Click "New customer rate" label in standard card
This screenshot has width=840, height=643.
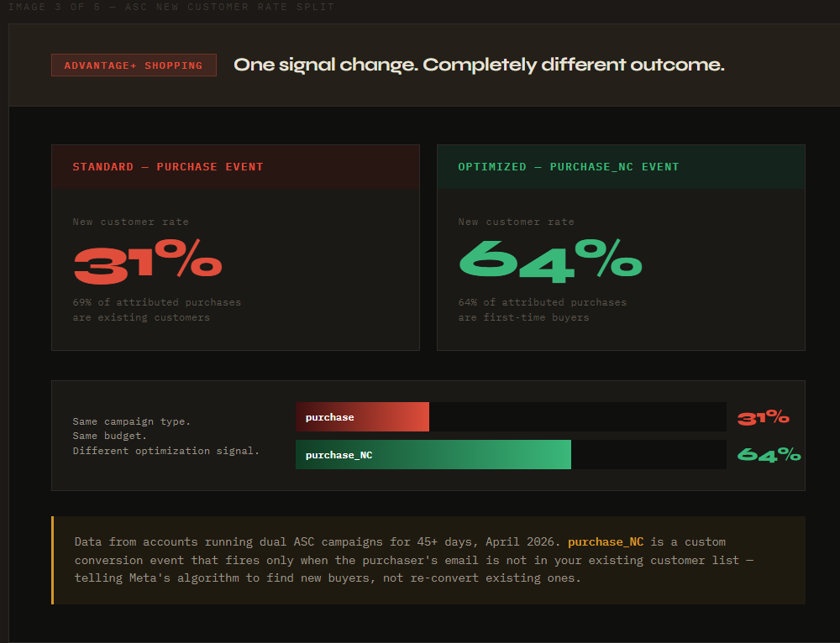[131, 222]
